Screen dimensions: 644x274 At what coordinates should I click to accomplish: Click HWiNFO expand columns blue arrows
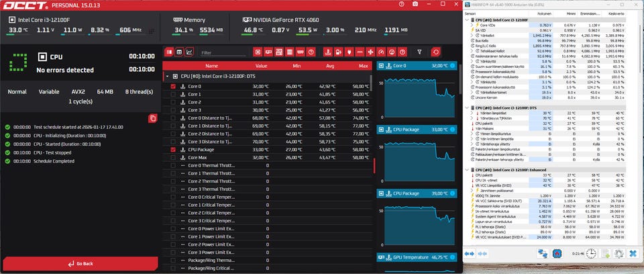click(x=470, y=253)
